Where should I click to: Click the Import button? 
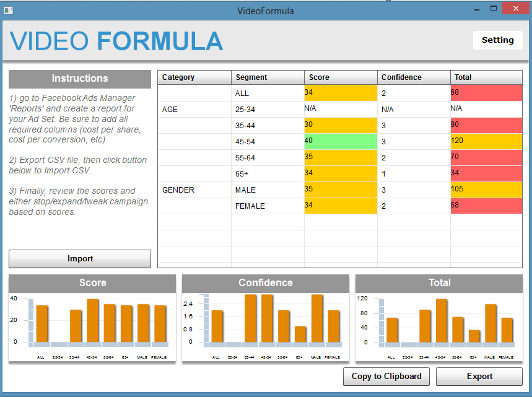point(80,258)
